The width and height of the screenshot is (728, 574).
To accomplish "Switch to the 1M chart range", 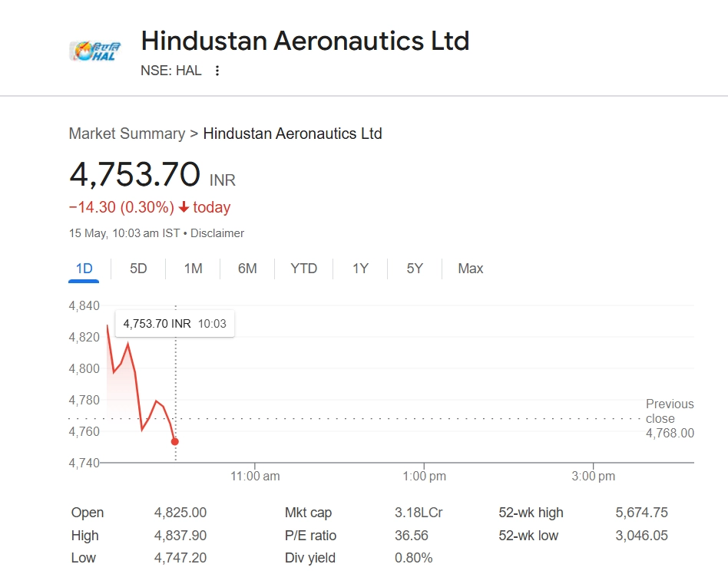I will click(x=193, y=269).
